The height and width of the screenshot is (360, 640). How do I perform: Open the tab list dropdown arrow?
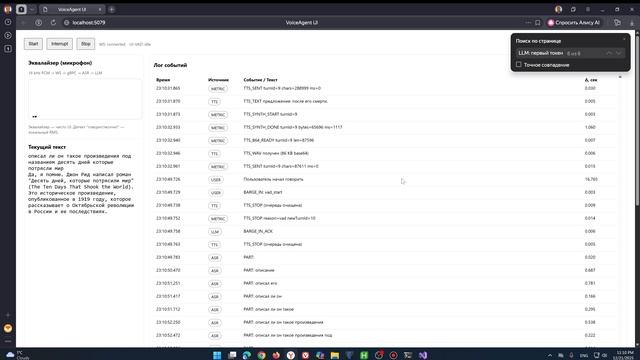pyautogui.click(x=32, y=9)
